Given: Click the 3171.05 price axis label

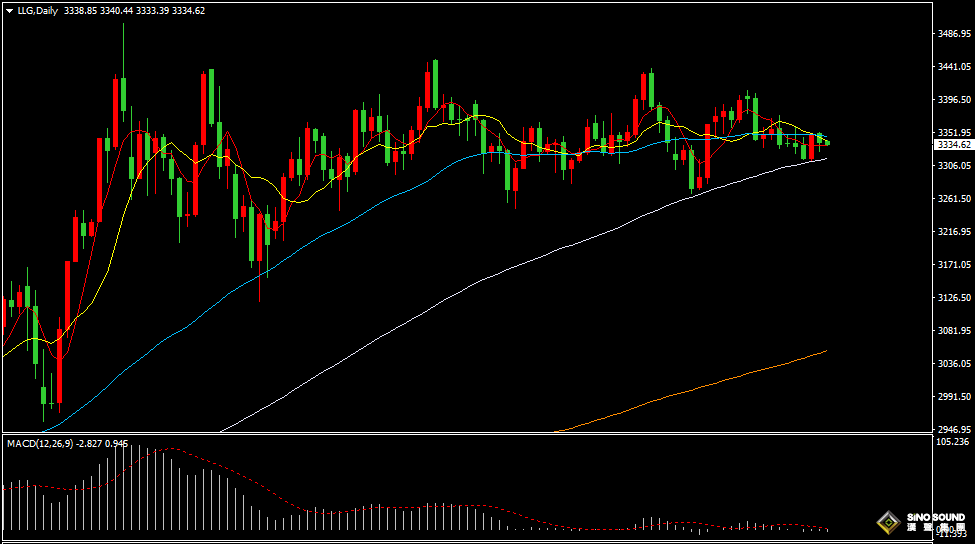Looking at the screenshot, I should [954, 264].
